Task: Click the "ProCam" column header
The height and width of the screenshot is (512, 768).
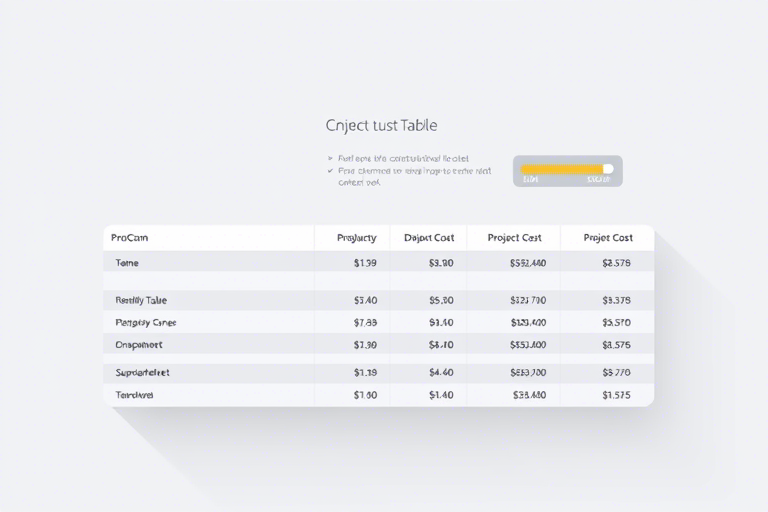Action: pos(129,238)
